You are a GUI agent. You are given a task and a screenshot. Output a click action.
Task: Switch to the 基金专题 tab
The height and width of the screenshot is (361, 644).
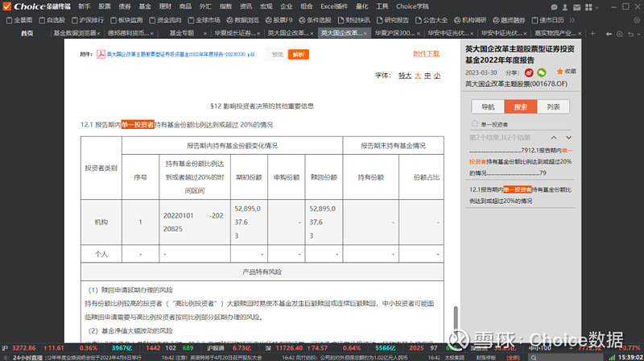[182, 33]
